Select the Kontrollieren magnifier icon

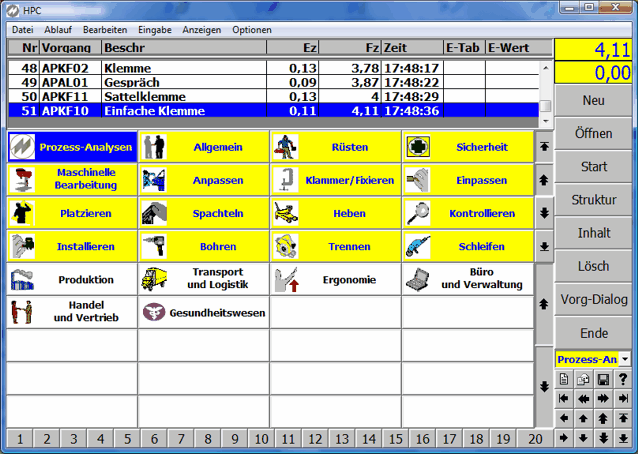[x=418, y=213]
